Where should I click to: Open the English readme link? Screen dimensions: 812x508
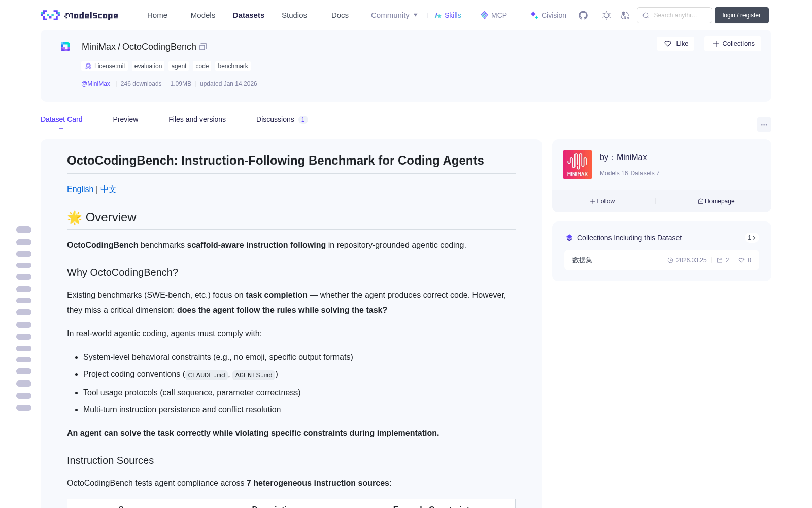click(80, 189)
